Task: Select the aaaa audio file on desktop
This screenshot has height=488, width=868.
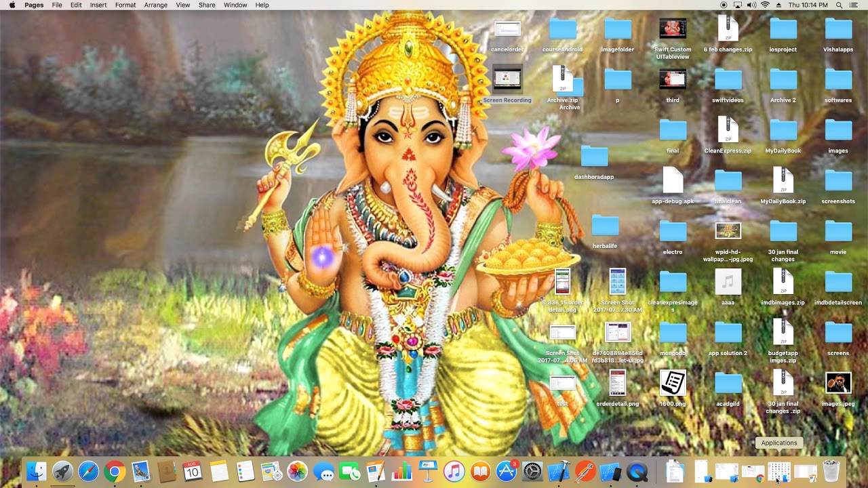Action: click(x=728, y=287)
